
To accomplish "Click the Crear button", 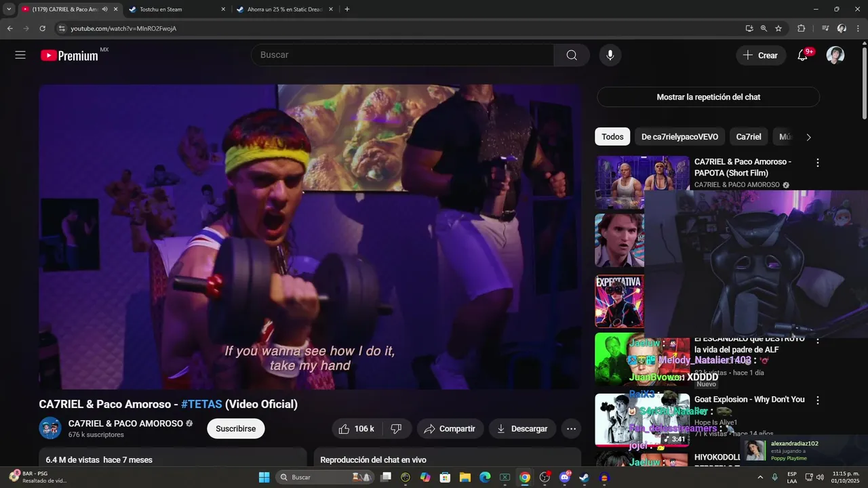I will pyautogui.click(x=761, y=55).
